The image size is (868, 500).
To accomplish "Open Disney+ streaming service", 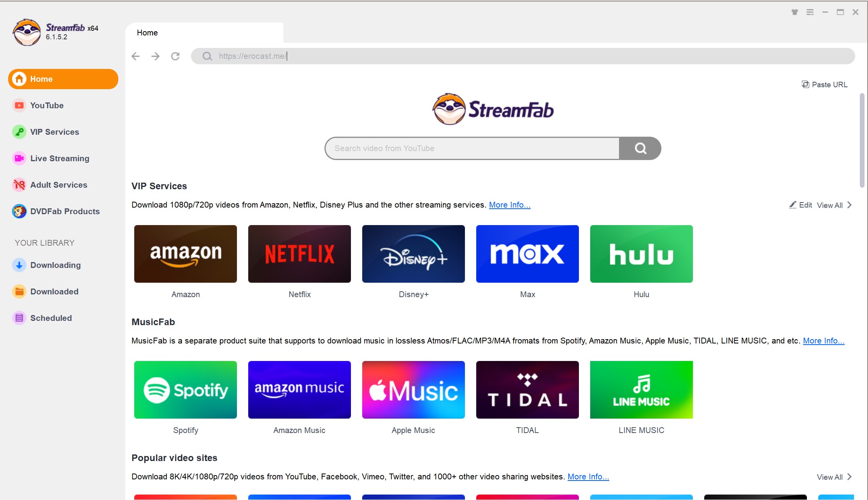I will tap(413, 254).
